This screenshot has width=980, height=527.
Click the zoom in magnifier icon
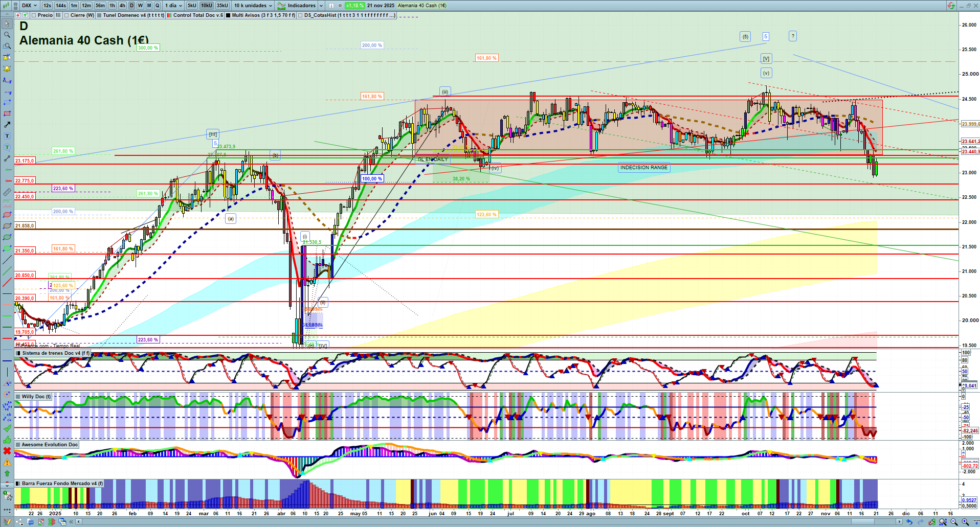click(966, 522)
